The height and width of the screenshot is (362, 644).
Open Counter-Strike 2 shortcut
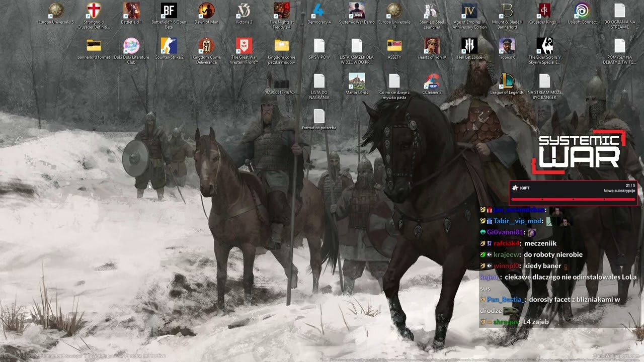tap(169, 49)
